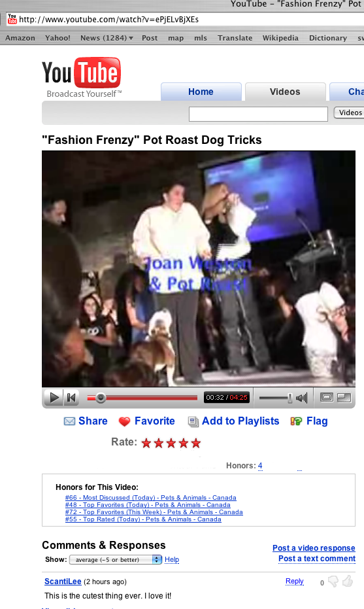Switch to the Videos tab
This screenshot has height=609, width=364.
(x=285, y=92)
